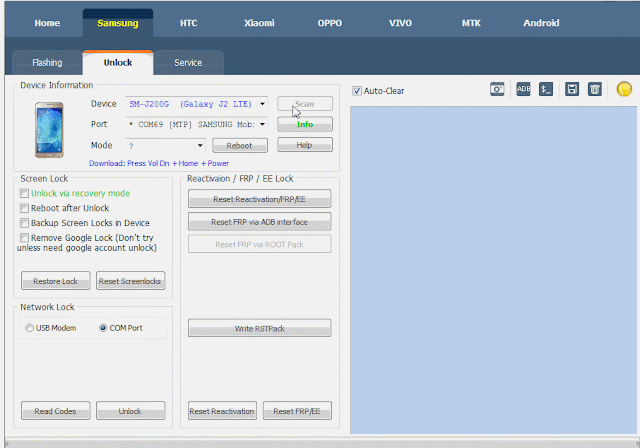
Task: Click the Restore Lock button
Action: [56, 281]
